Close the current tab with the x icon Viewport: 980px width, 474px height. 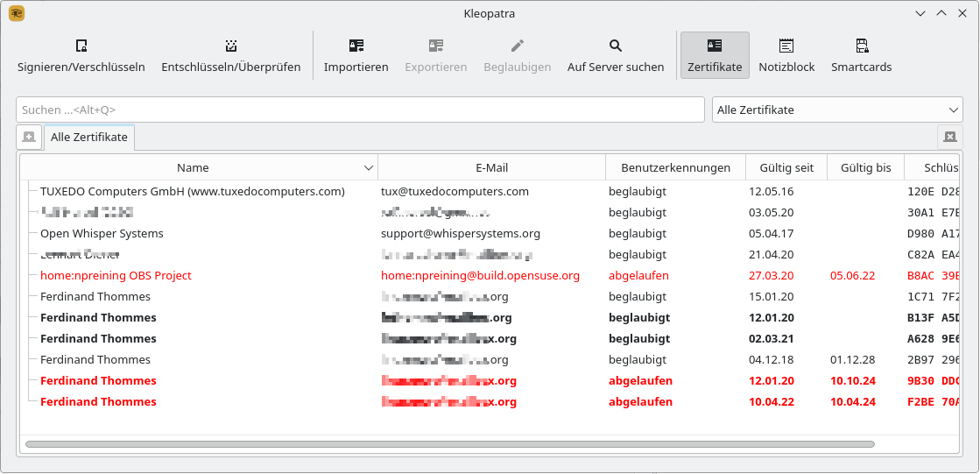(x=949, y=137)
